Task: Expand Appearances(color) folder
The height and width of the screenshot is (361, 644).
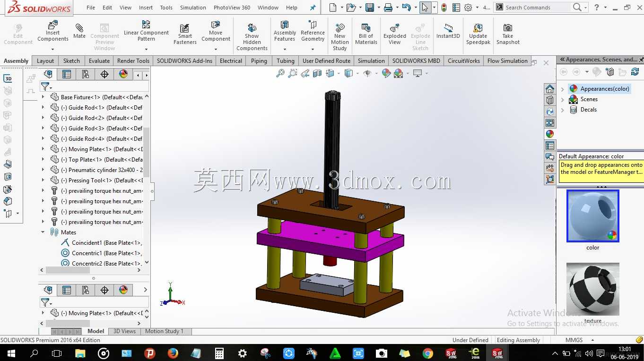Action: 563,89
